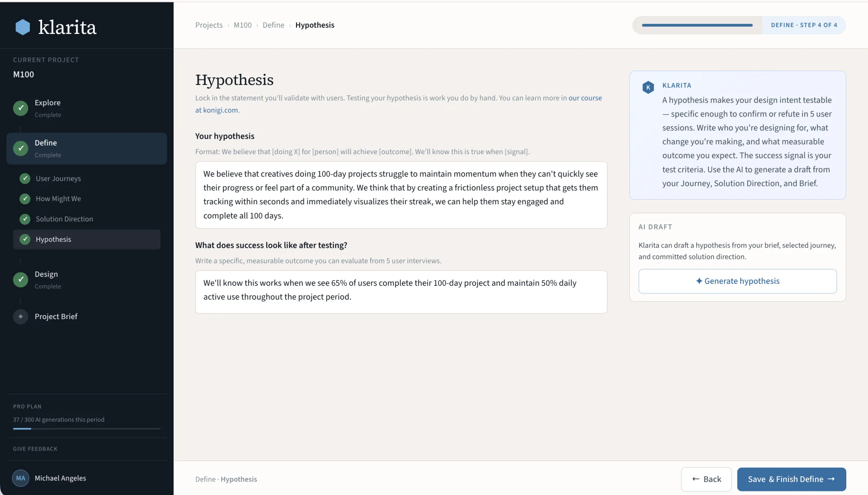The height and width of the screenshot is (495, 868).
Task: Focus the success after testing text field
Action: (x=401, y=292)
